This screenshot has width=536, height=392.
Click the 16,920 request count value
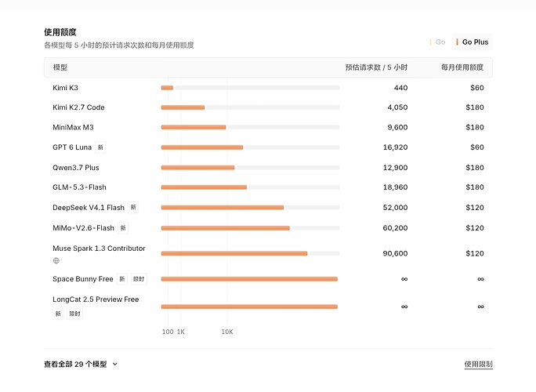coord(395,147)
